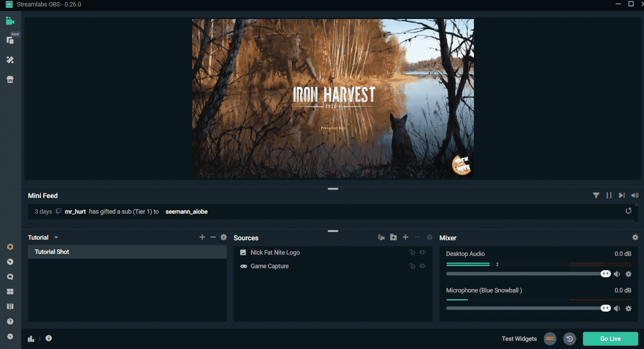Toggle the replay buffer button
Viewport: 644px width, 349px height.
coord(569,339)
